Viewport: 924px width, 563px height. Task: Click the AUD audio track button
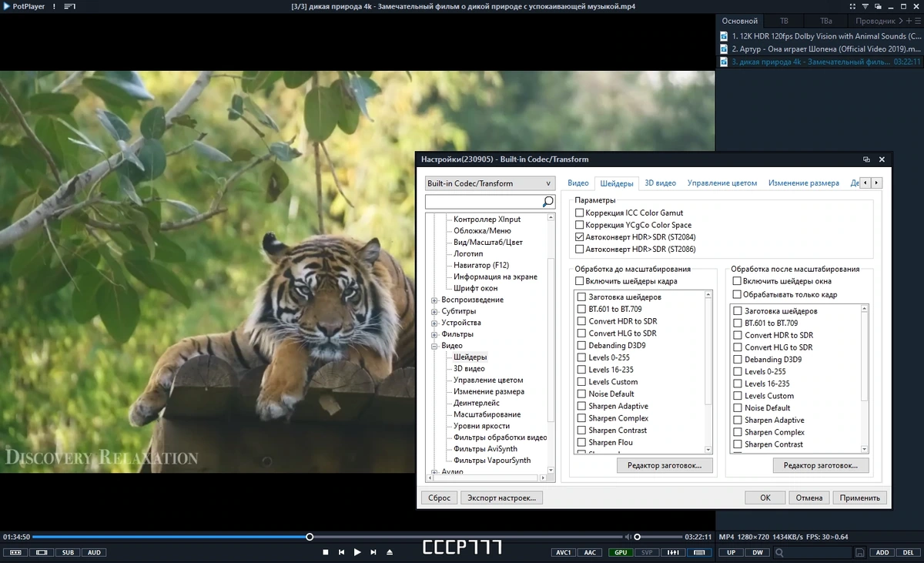click(94, 552)
